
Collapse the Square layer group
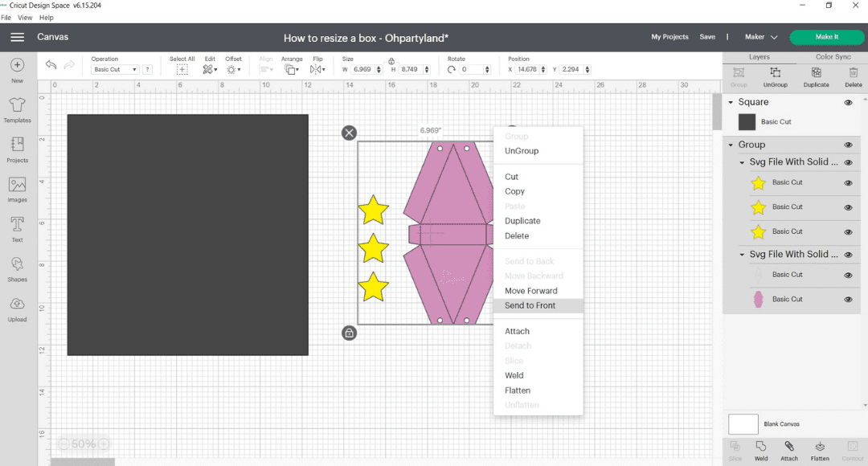point(731,102)
